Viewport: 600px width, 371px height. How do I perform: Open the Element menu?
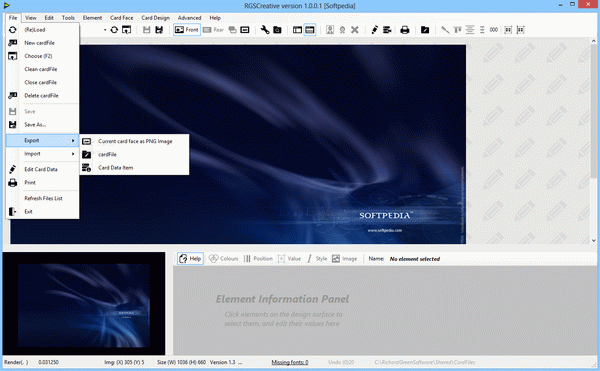click(x=92, y=18)
